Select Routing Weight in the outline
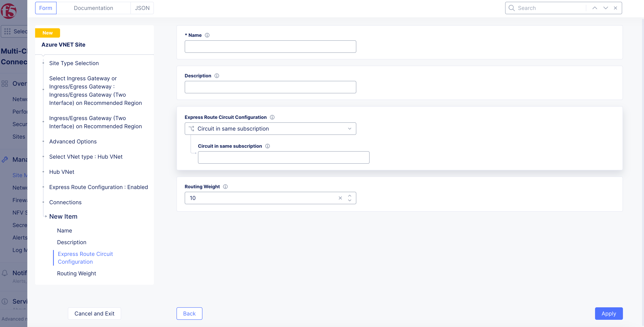The image size is (644, 327). [76, 273]
